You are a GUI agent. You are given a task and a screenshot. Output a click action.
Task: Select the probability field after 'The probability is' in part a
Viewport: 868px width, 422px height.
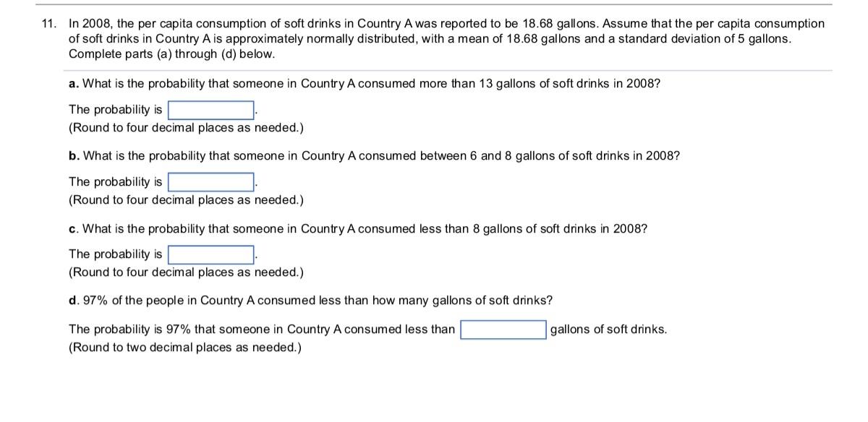pyautogui.click(x=210, y=109)
